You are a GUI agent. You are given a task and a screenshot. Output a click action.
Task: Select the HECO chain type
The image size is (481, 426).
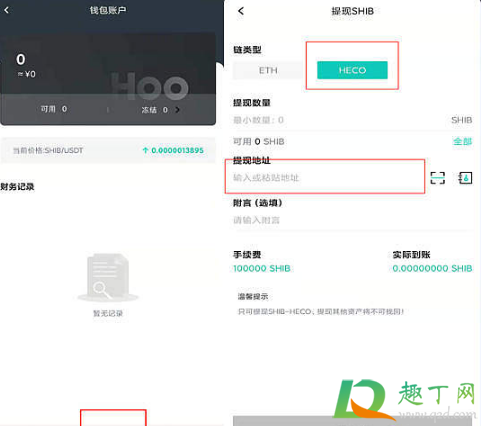[352, 70]
